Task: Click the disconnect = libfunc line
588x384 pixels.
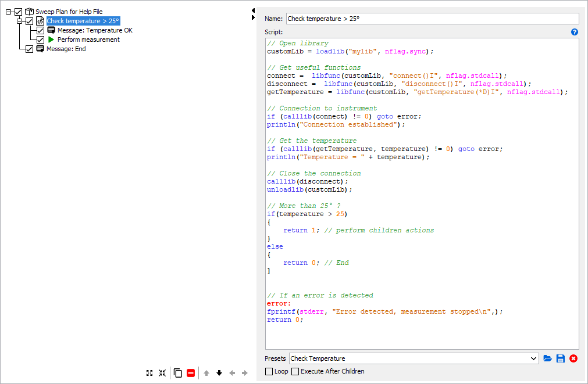Action: [x=398, y=84]
